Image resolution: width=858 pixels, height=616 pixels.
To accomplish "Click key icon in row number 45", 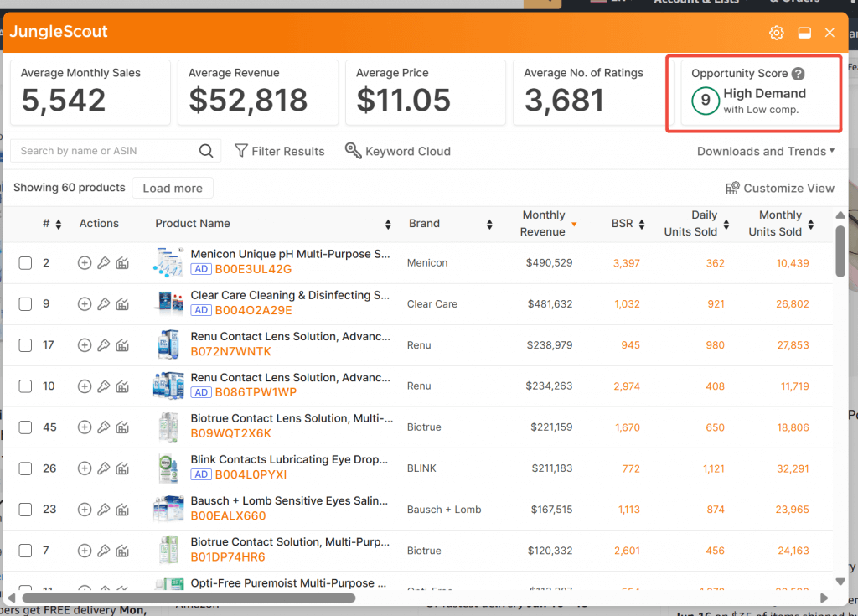I will point(103,427).
